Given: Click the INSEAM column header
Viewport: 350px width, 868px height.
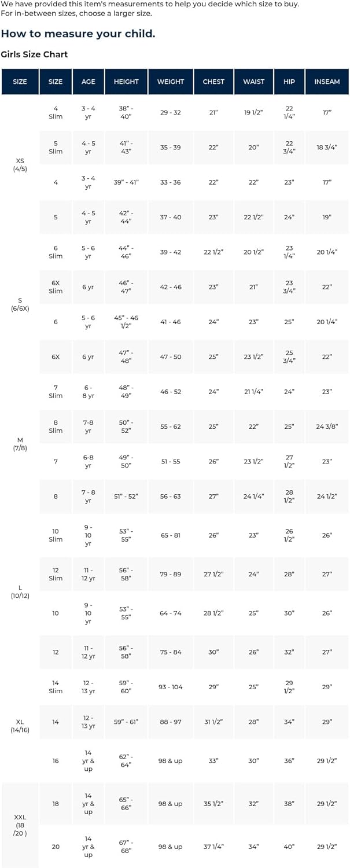Looking at the screenshot, I should pos(327,82).
